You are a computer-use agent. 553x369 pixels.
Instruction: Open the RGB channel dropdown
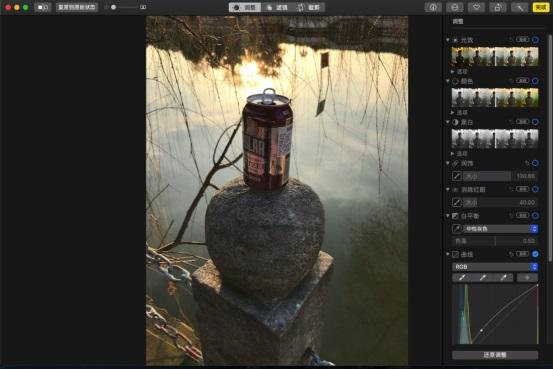[495, 267]
